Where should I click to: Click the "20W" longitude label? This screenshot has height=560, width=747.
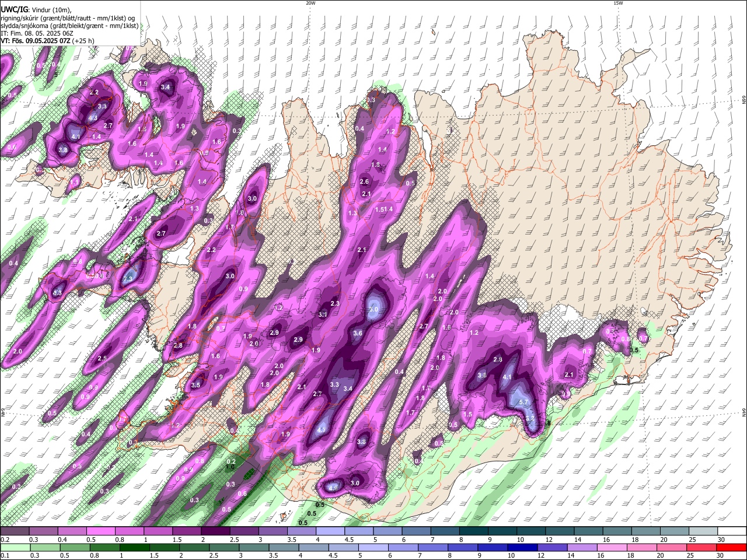pos(310,3)
